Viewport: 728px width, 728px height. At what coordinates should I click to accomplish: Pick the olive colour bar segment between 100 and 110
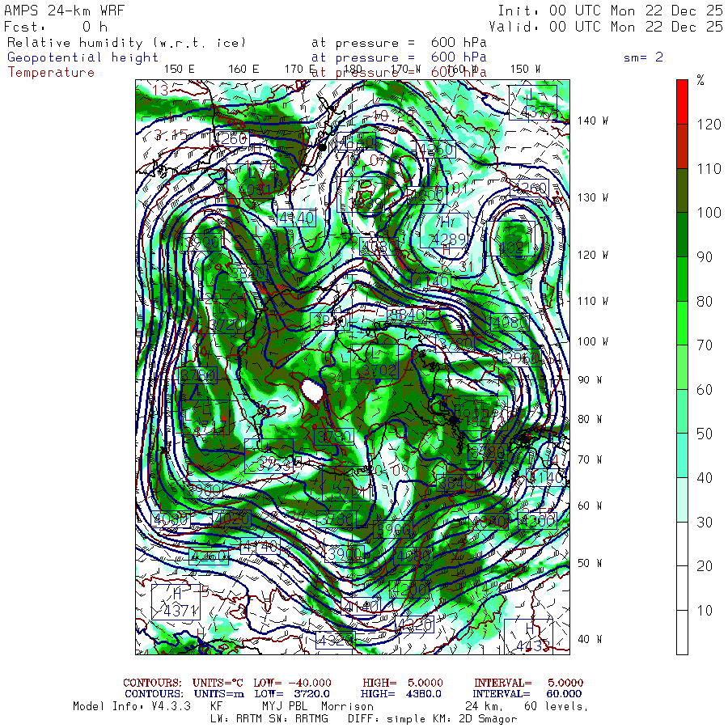pyautogui.click(x=682, y=190)
